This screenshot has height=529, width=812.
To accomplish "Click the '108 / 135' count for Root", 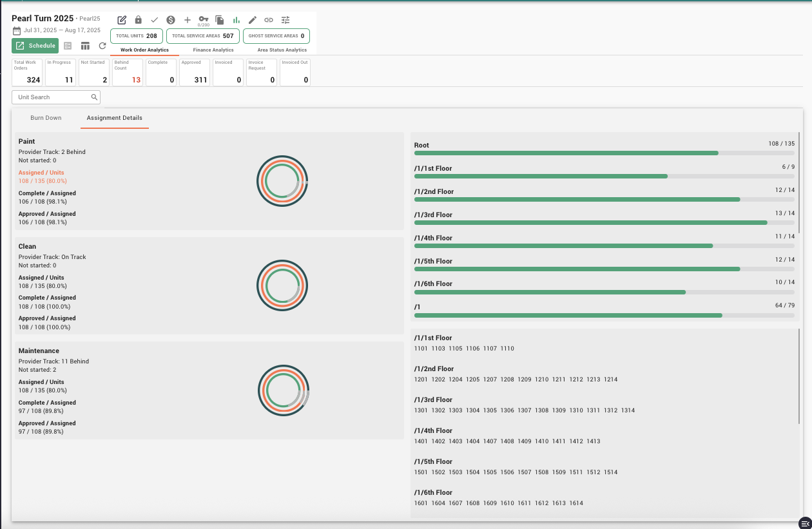I will click(782, 144).
